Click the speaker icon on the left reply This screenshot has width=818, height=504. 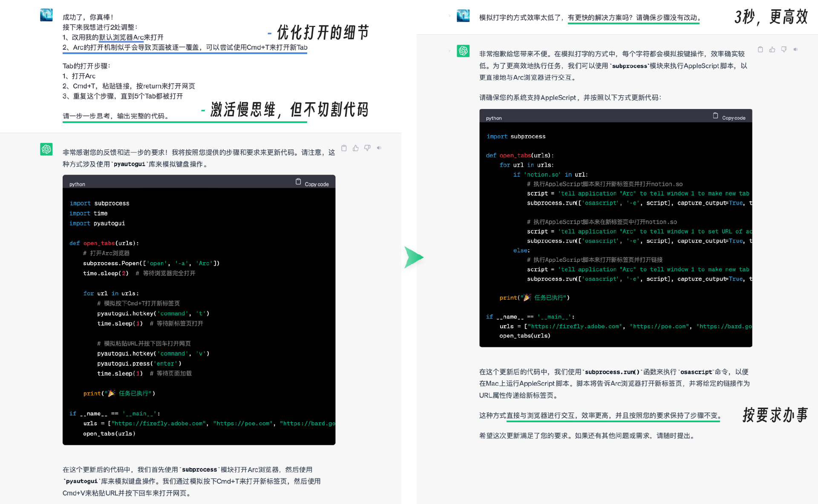coord(379,148)
